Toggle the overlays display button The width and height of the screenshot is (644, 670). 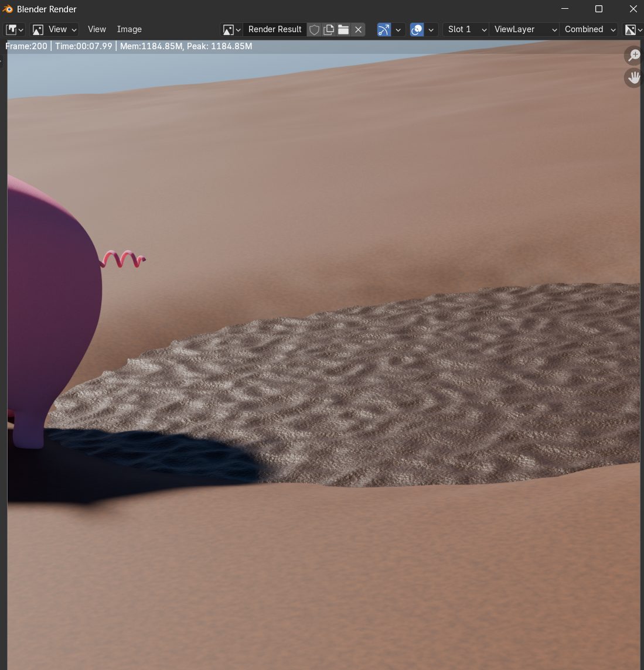click(x=417, y=29)
